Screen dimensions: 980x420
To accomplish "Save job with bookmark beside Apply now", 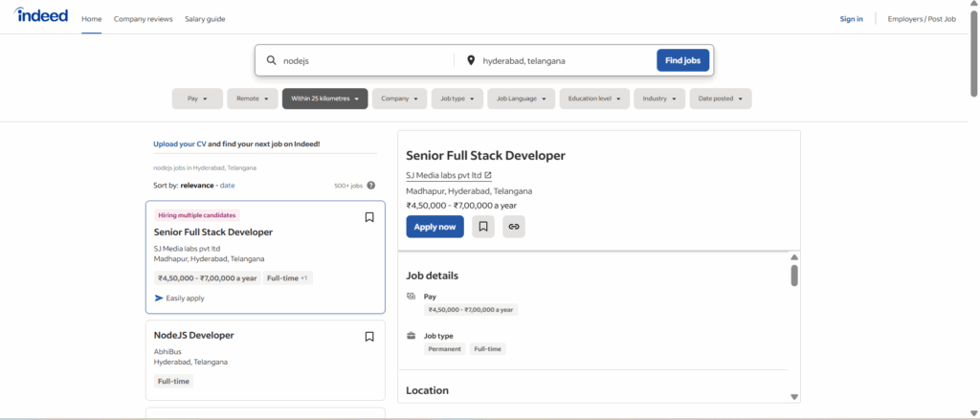I will pyautogui.click(x=483, y=227).
